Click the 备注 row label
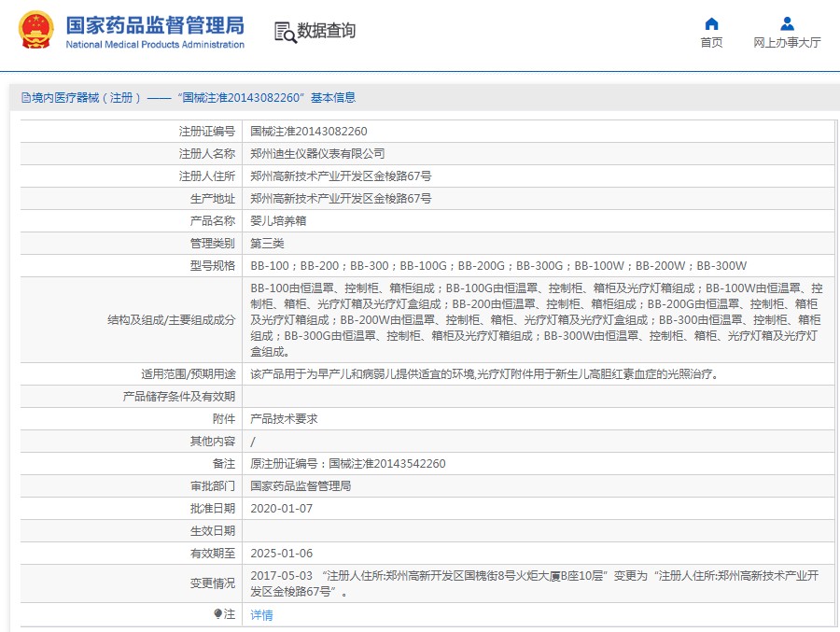 [224, 464]
